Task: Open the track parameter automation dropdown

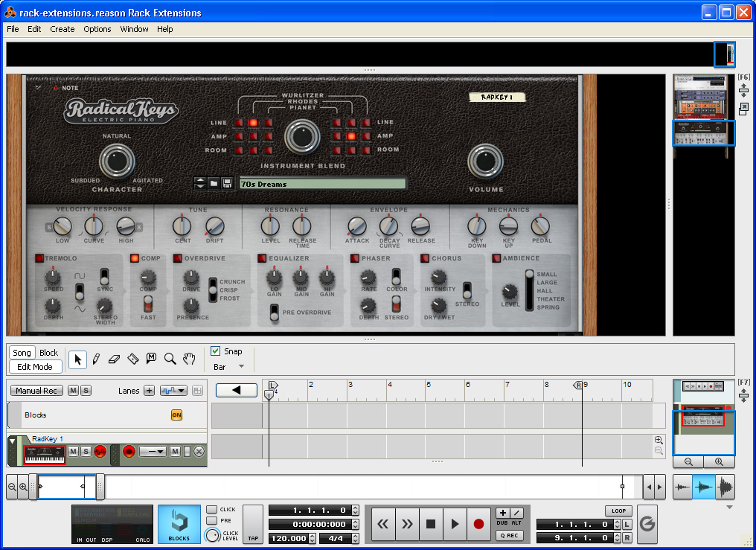Action: [x=173, y=391]
